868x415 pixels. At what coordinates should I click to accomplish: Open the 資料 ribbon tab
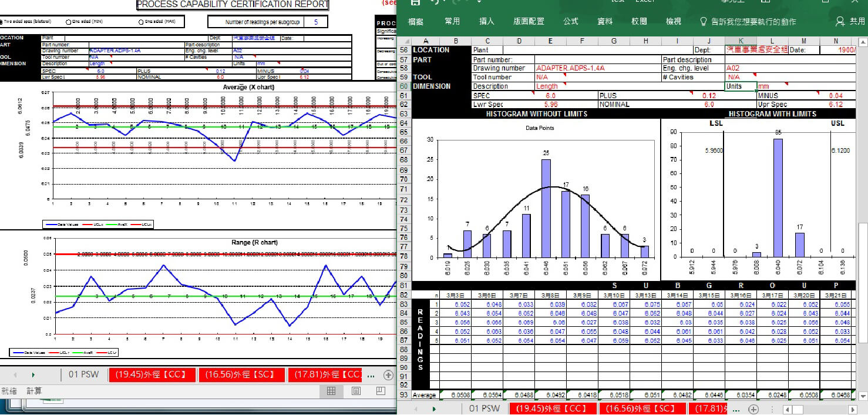[x=605, y=21]
